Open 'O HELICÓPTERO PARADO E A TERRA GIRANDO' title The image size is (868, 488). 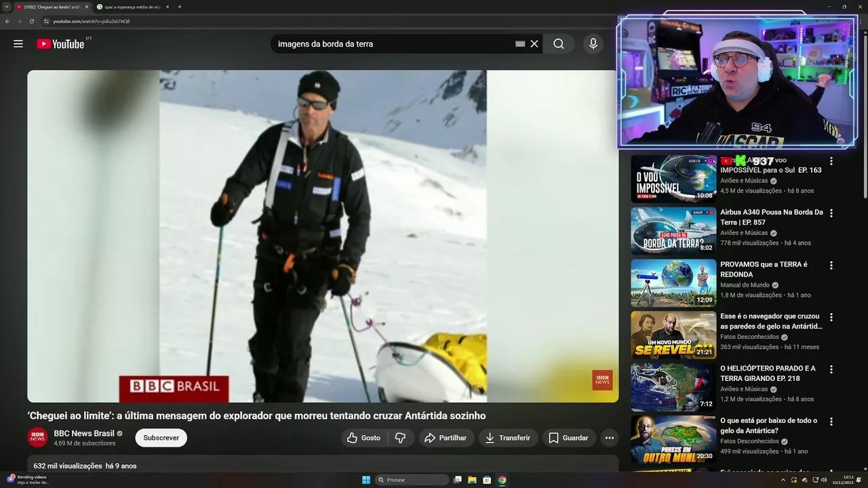[768, 374]
